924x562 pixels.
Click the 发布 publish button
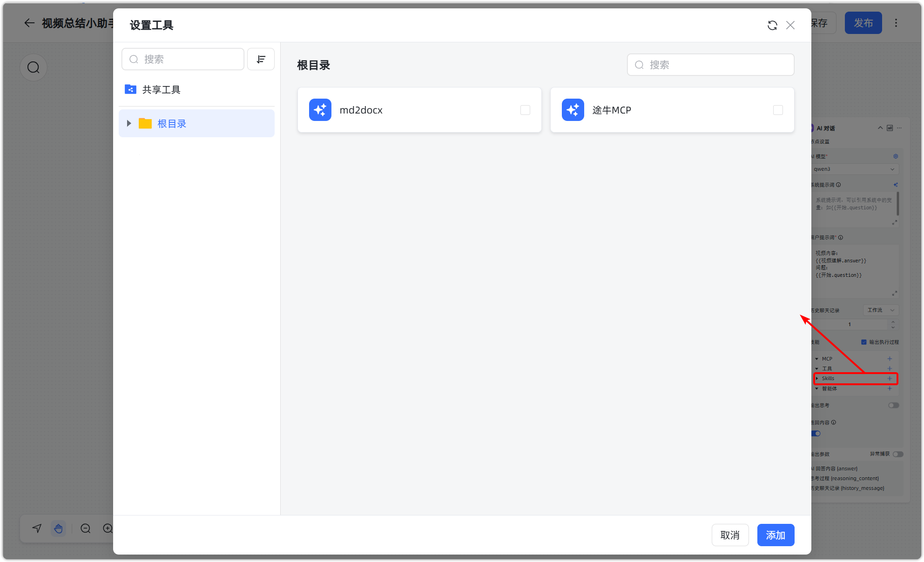coord(863,23)
